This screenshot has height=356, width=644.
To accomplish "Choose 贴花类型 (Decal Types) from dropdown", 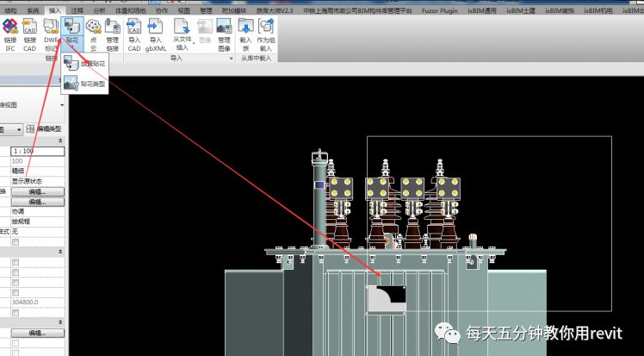I will [84, 84].
